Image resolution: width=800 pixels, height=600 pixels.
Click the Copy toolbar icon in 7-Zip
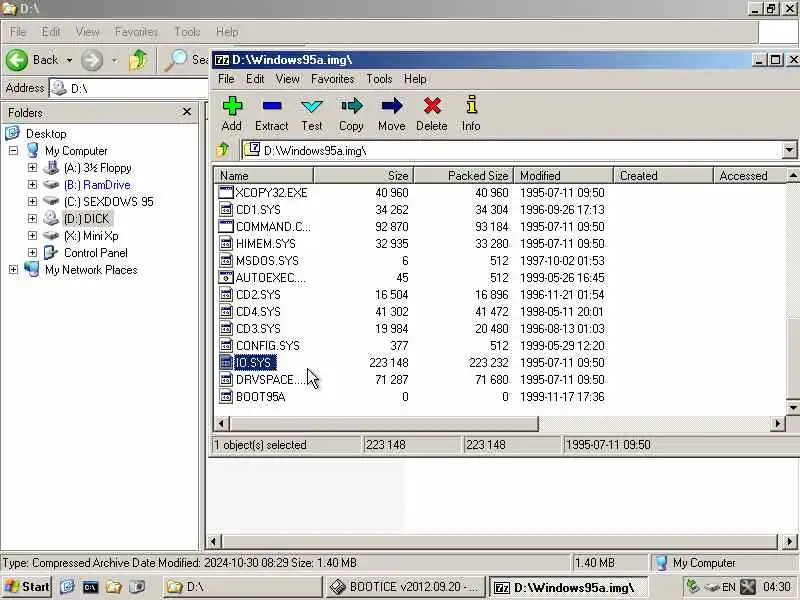pos(352,106)
